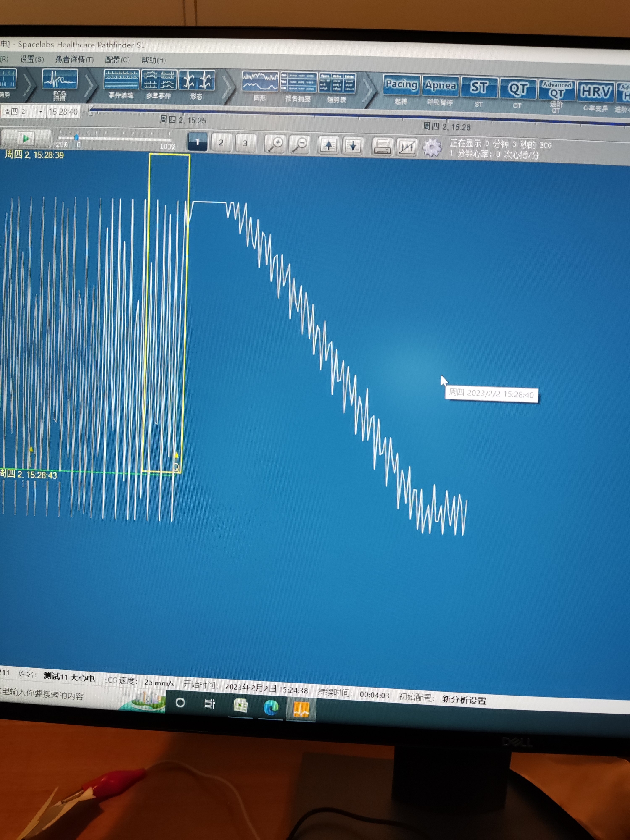
Task: Click the 新分析设置 configuration text
Action: 464,700
